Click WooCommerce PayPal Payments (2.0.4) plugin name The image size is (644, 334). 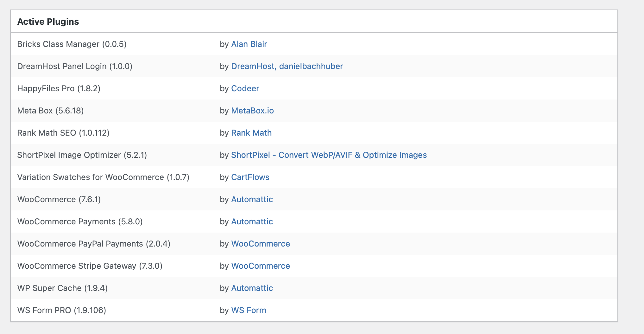pos(94,244)
